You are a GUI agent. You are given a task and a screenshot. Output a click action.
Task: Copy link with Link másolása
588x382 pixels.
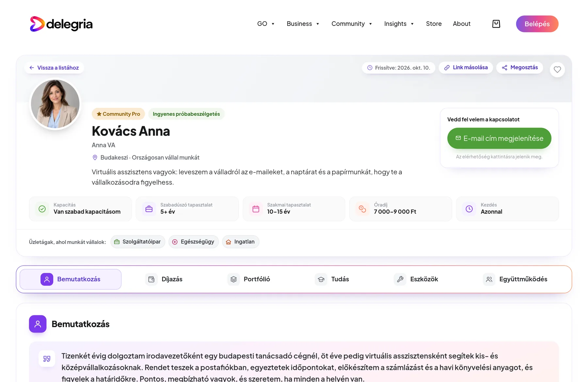tap(466, 67)
